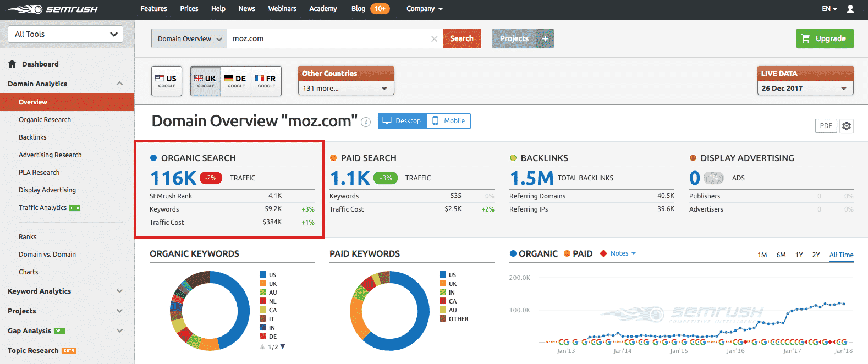This screenshot has height=364, width=868.
Task: Click the Projects button
Action: pos(514,38)
